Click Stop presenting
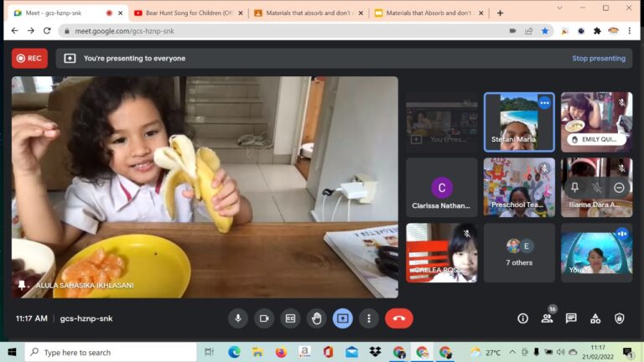 click(598, 59)
